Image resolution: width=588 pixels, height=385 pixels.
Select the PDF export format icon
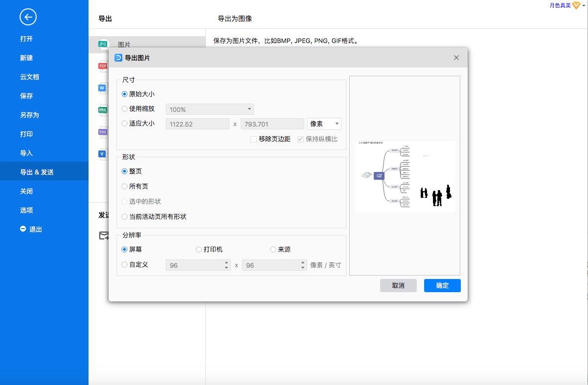click(102, 65)
